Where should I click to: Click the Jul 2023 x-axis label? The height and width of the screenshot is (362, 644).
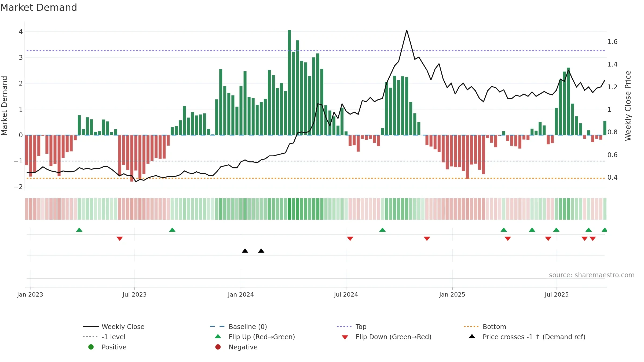(134, 294)
